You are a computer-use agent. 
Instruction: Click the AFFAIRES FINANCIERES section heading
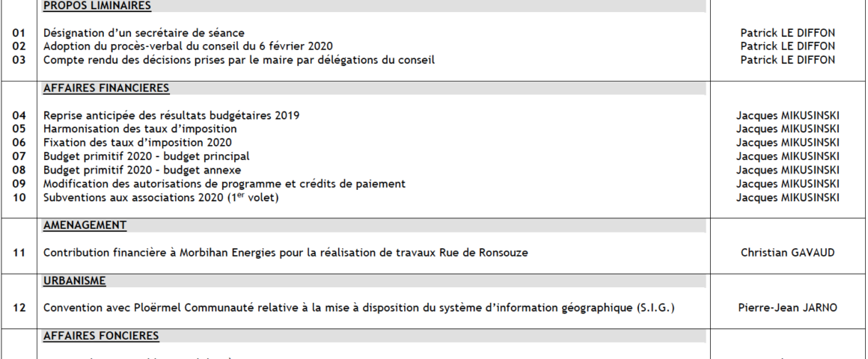pyautogui.click(x=106, y=88)
